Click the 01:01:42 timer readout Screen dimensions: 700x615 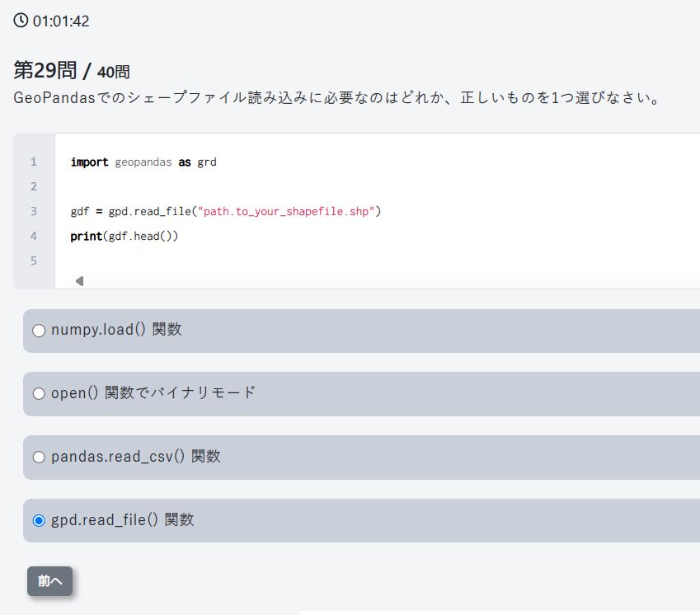[61, 21]
